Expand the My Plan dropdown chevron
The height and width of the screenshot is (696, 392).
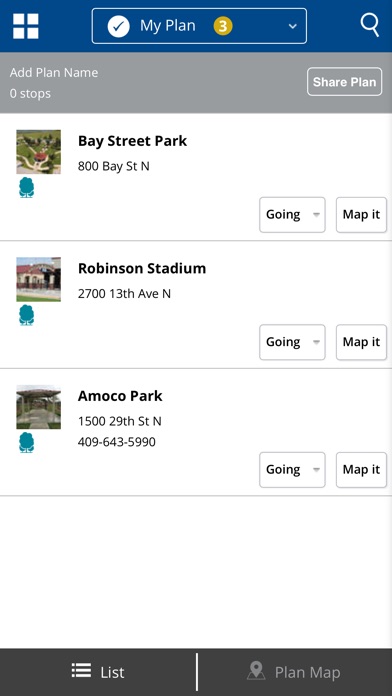click(293, 26)
